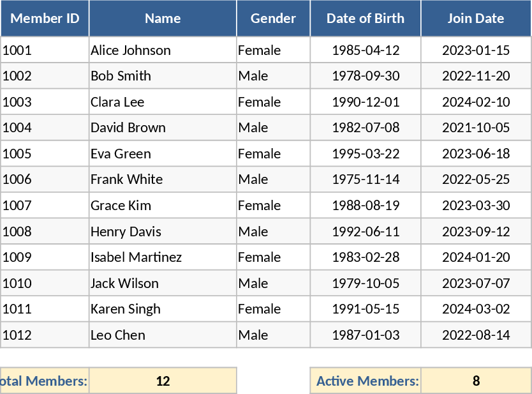Select member ID 1009 cell
Image resolution: width=532 pixels, height=394 pixels.
[45, 257]
